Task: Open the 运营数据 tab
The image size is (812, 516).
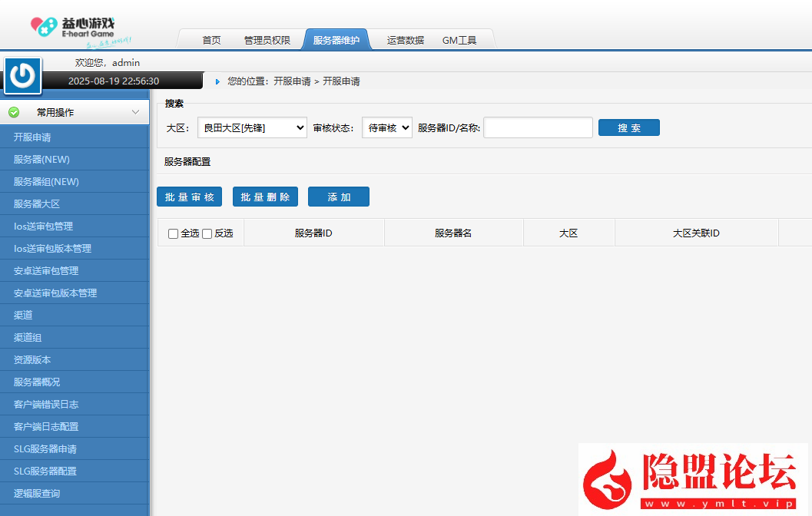Action: tap(405, 40)
